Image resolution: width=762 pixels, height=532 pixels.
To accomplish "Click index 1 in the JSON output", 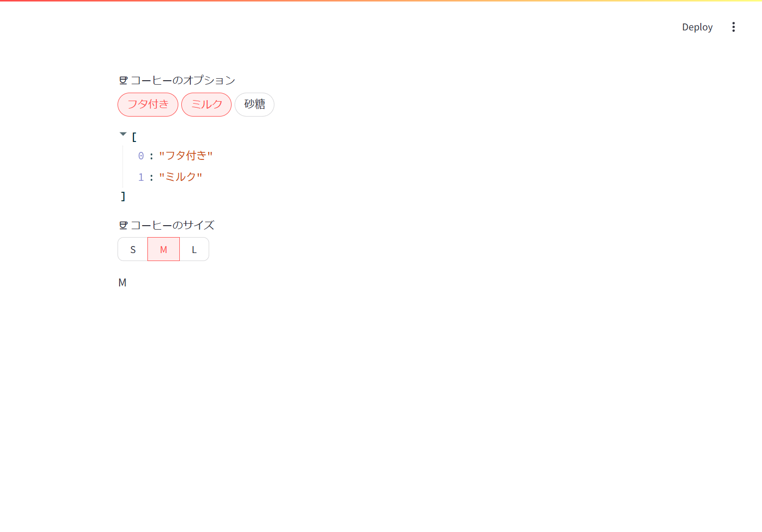I will point(140,177).
